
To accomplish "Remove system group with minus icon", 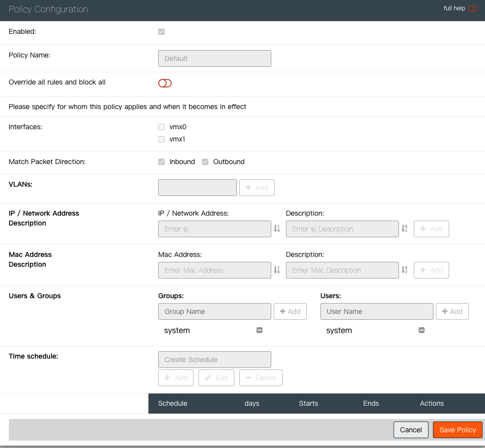I will click(x=259, y=330).
